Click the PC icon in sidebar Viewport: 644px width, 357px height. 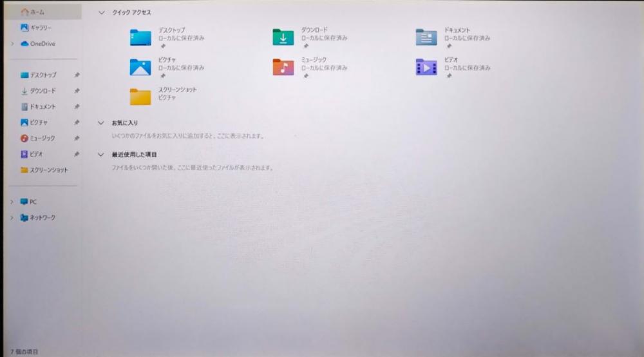pos(24,202)
